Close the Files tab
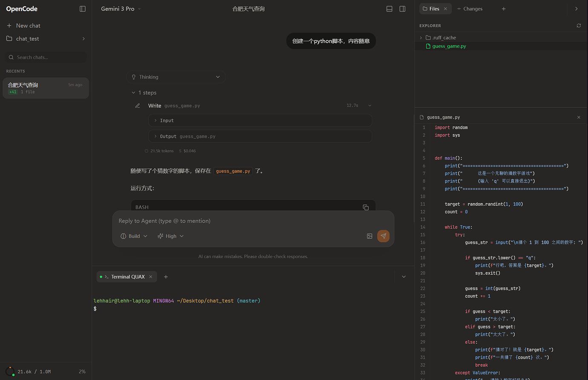Image resolution: width=588 pixels, height=380 pixels. [x=446, y=9]
